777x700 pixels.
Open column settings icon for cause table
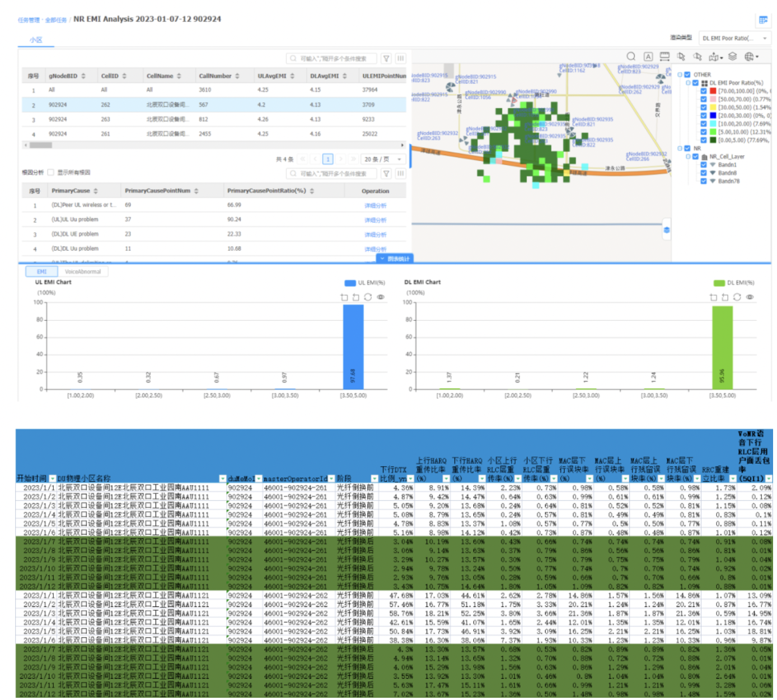400,174
